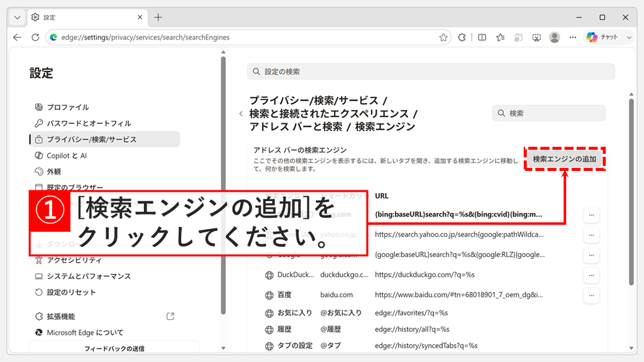Image resolution: width=644 pixels, height=362 pixels.
Task: Click sidebar scroll down arrow
Action: (x=223, y=348)
